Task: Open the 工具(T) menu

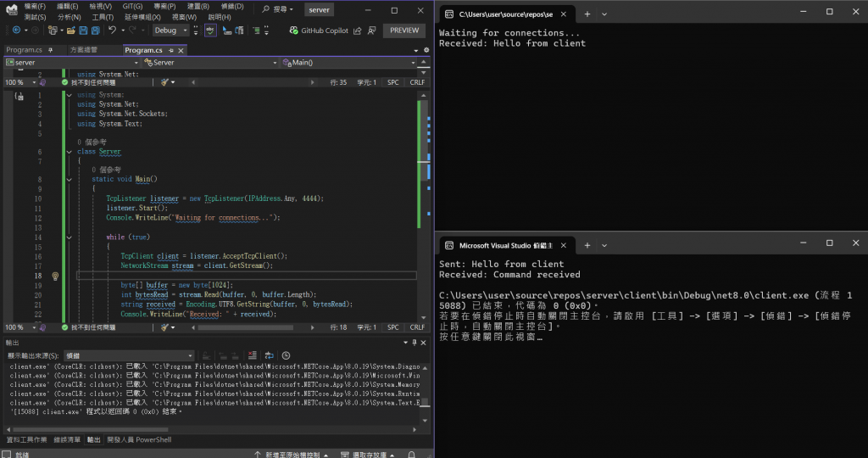Action: coord(103,17)
